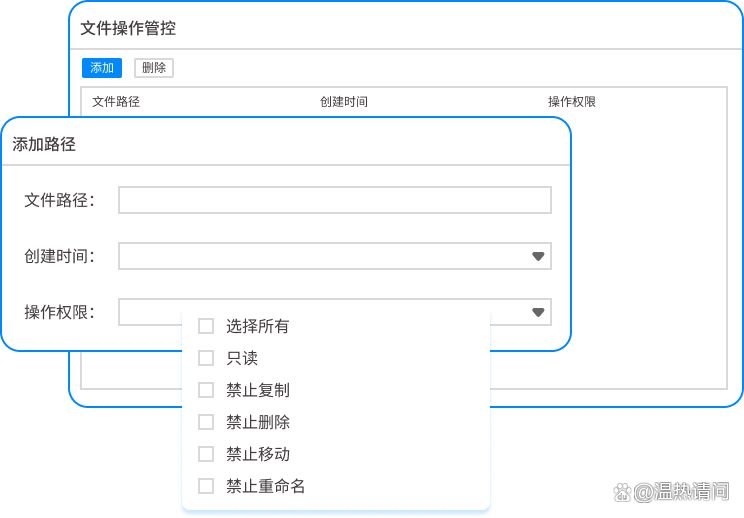
Task: Click the 创建时间 column header in table
Action: tap(344, 102)
